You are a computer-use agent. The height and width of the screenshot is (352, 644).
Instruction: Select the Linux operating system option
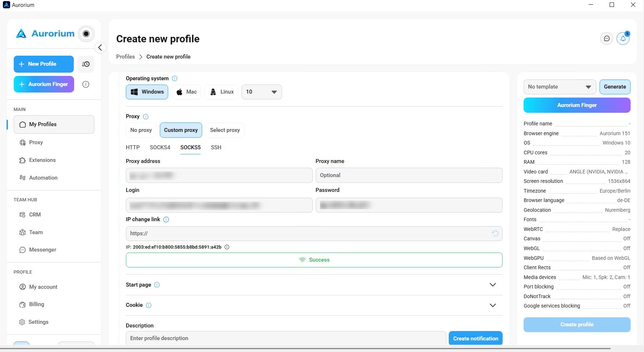222,92
